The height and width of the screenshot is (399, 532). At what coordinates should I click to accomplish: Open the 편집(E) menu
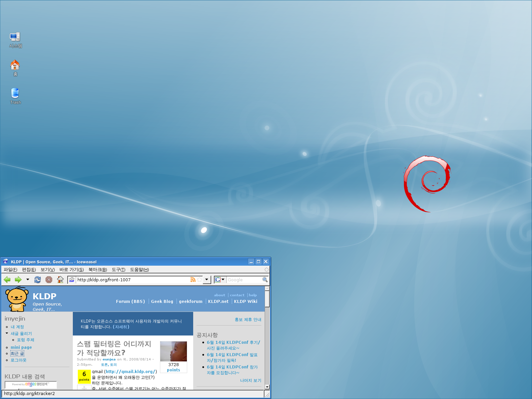tap(29, 270)
